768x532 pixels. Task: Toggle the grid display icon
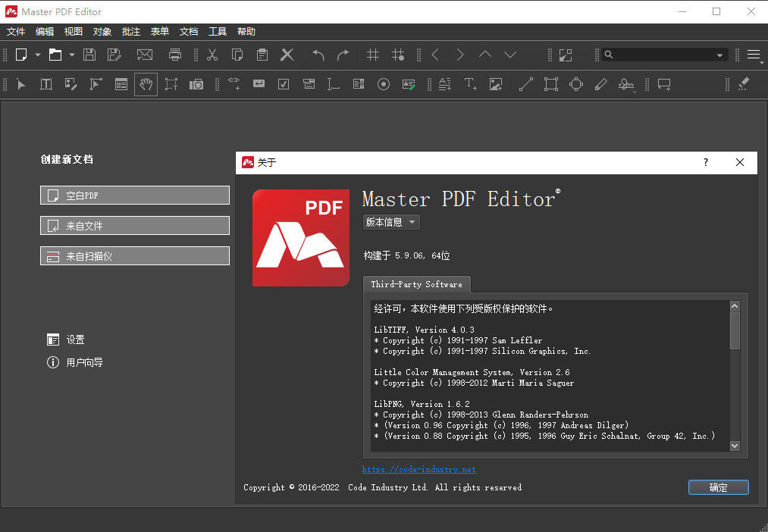(372, 55)
